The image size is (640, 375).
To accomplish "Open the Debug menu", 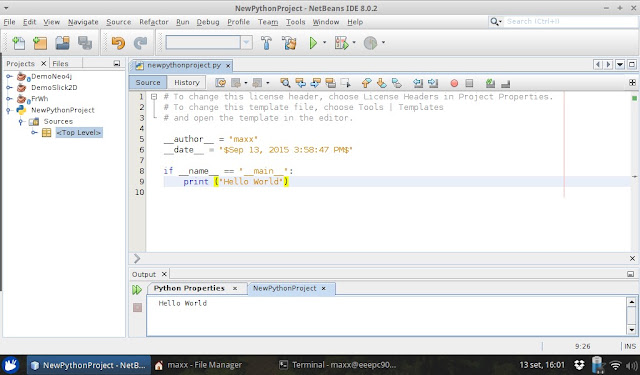I will tap(208, 22).
